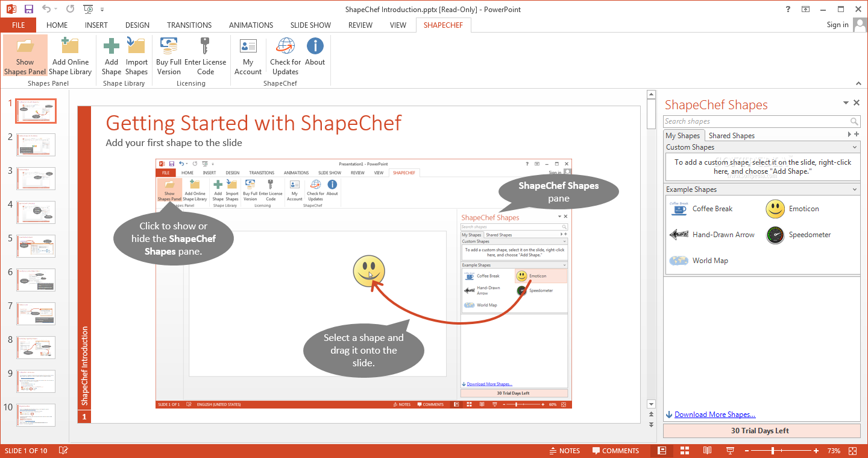
Task: Zoom in with plus button
Action: click(x=816, y=451)
